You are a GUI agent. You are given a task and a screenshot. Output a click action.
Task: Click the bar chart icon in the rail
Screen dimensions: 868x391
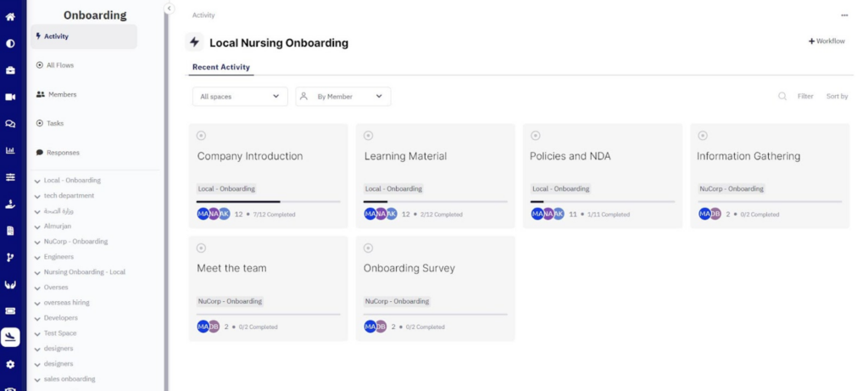10,151
